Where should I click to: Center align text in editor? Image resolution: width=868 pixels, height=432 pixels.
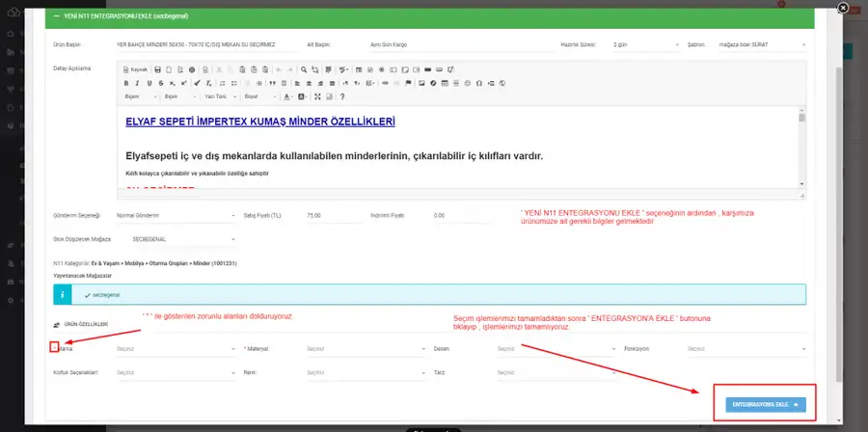(x=309, y=83)
